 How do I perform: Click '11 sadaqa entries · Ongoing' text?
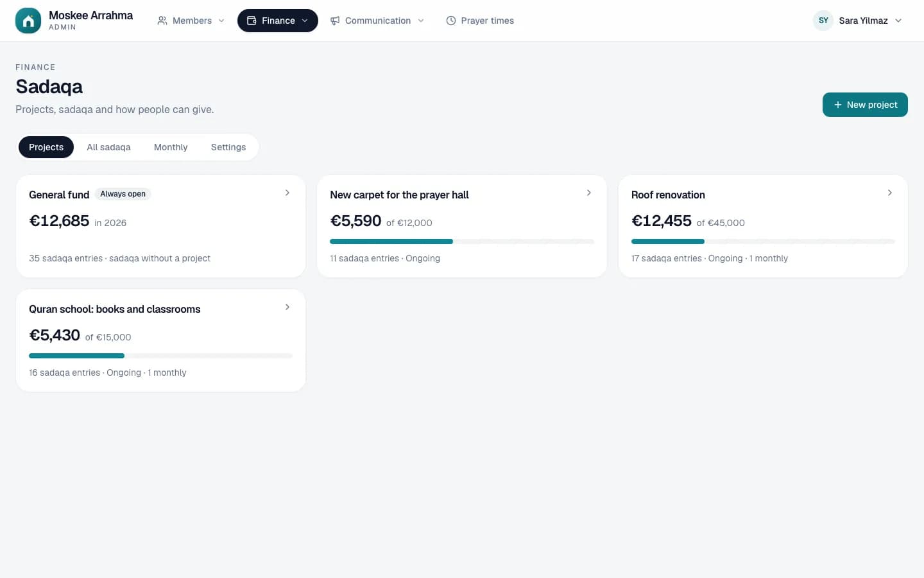pyautogui.click(x=385, y=258)
